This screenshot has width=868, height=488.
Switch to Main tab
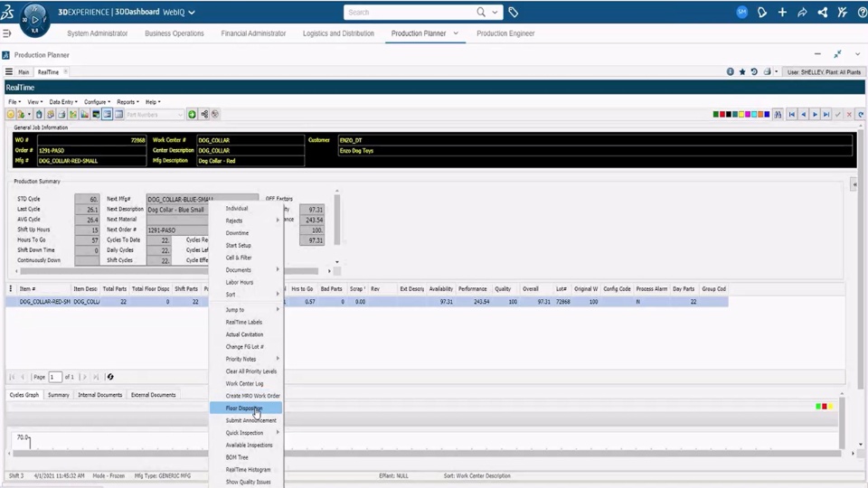tap(24, 72)
